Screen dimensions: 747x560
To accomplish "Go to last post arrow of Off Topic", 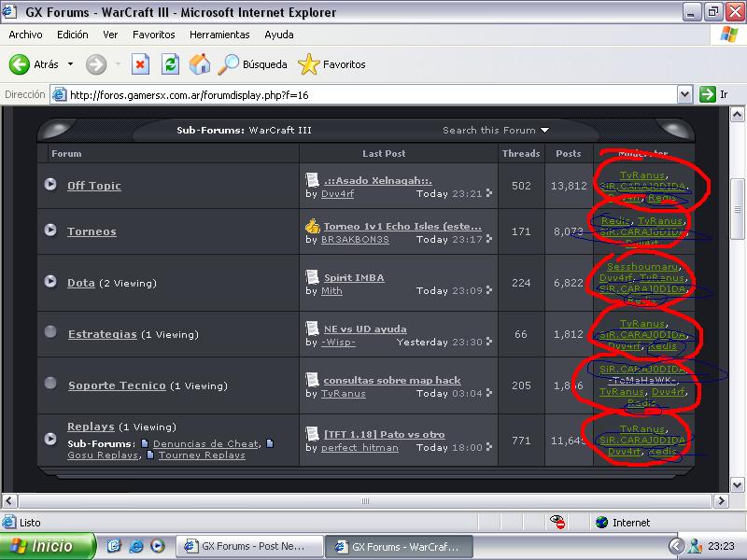I will click(x=488, y=193).
